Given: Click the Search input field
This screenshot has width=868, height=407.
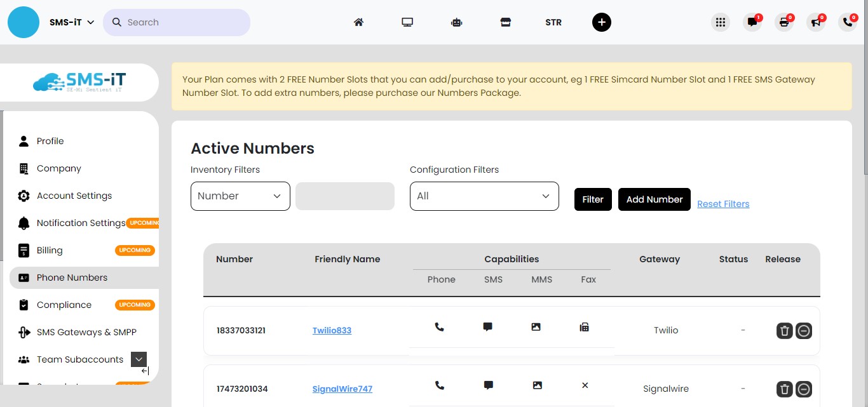Looking at the screenshot, I should tap(184, 22).
